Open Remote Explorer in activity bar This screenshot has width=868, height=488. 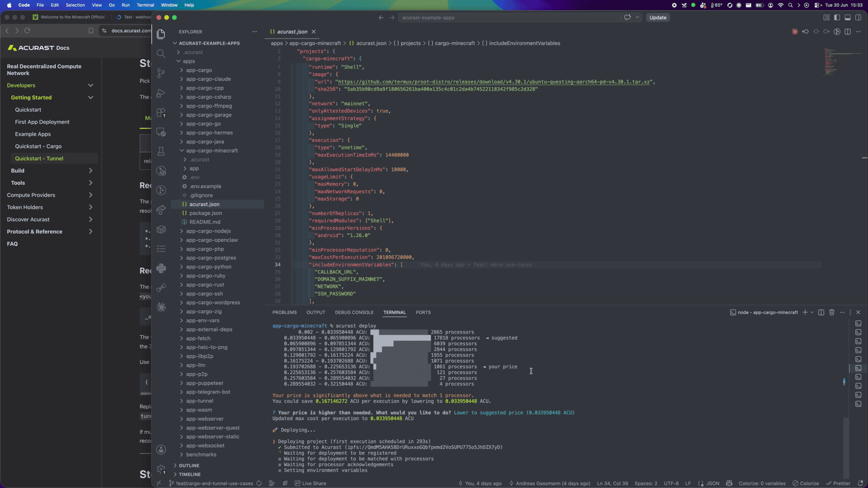pos(161,132)
